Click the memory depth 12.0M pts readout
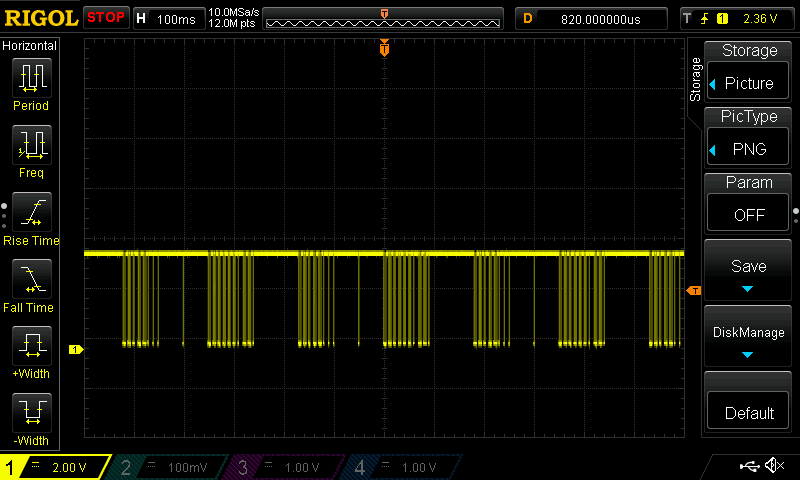Image resolution: width=800 pixels, height=480 pixels. (232, 23)
